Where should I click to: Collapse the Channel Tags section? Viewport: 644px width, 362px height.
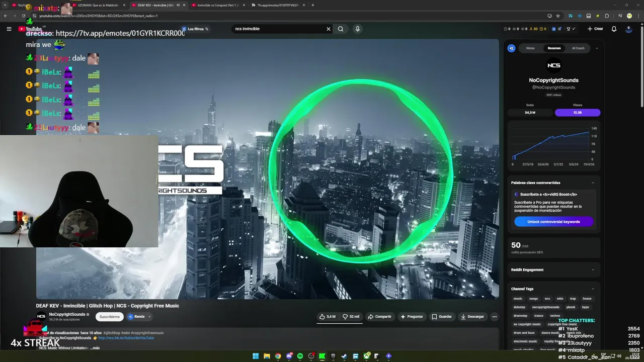click(x=593, y=289)
